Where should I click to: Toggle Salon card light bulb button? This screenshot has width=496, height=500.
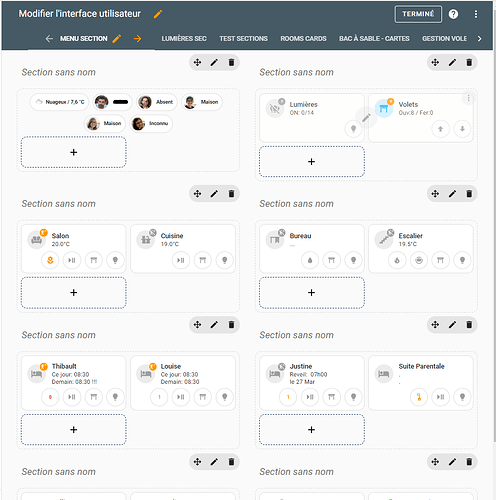point(115,260)
